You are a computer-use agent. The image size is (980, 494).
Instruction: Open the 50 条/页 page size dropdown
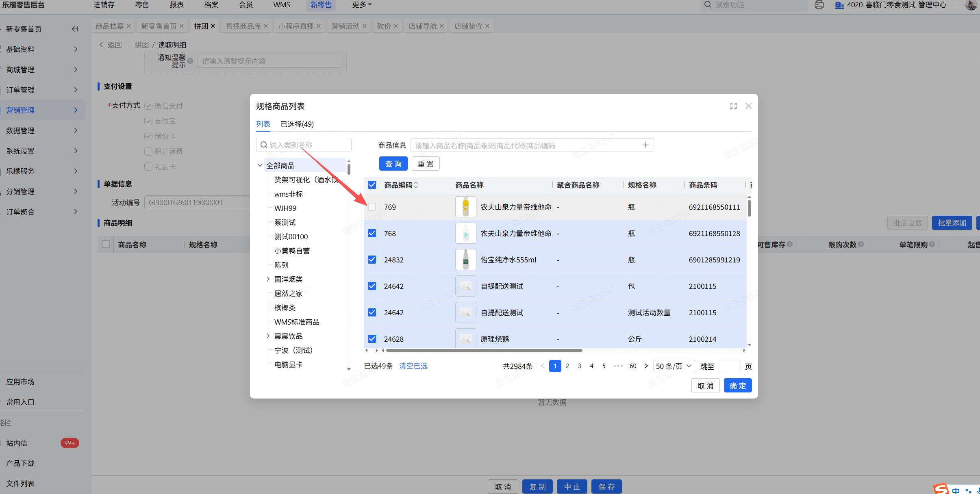pyautogui.click(x=674, y=366)
